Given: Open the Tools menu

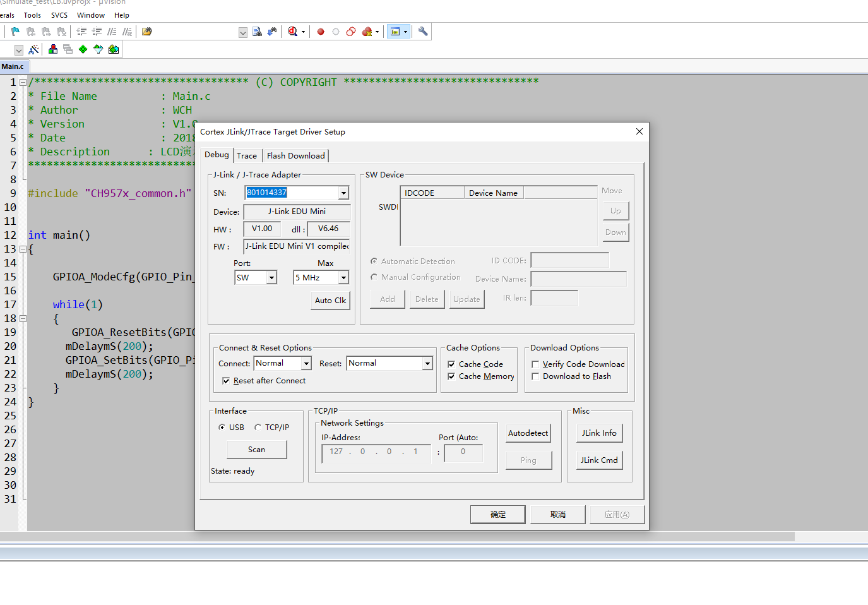Looking at the screenshot, I should tap(32, 15).
